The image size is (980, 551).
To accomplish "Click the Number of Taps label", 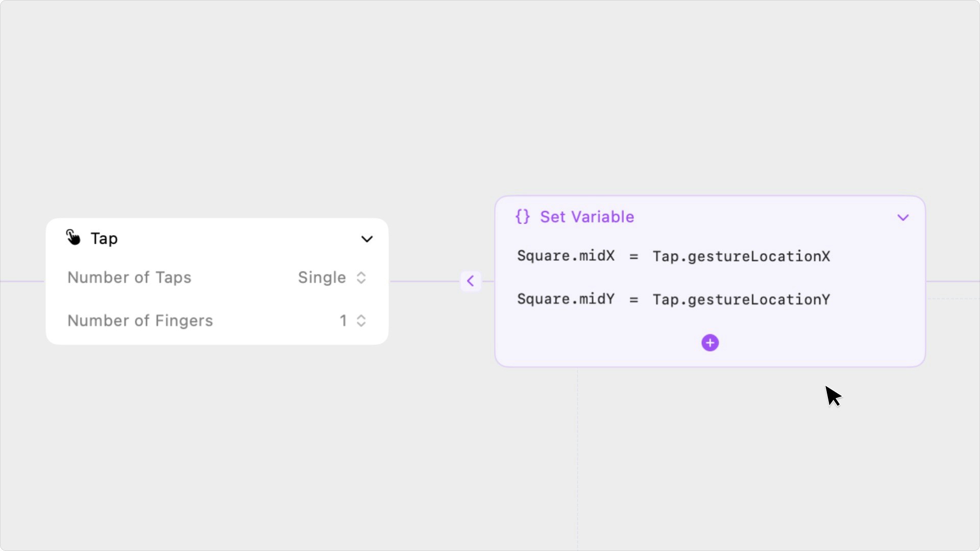I will click(x=129, y=278).
